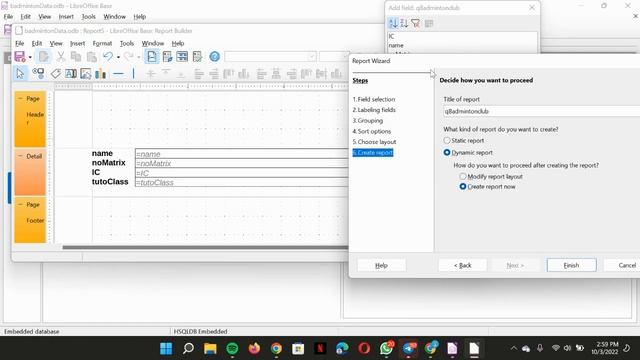
Task: Choose Modify report layout option
Action: coord(463,176)
